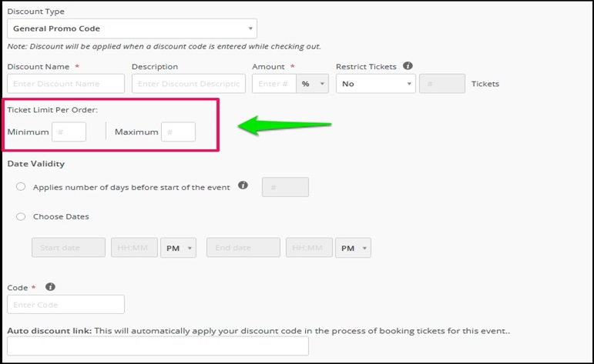Viewport: 594px width, 364px height.
Task: Click the Auto discount link description text
Action: tap(302, 331)
